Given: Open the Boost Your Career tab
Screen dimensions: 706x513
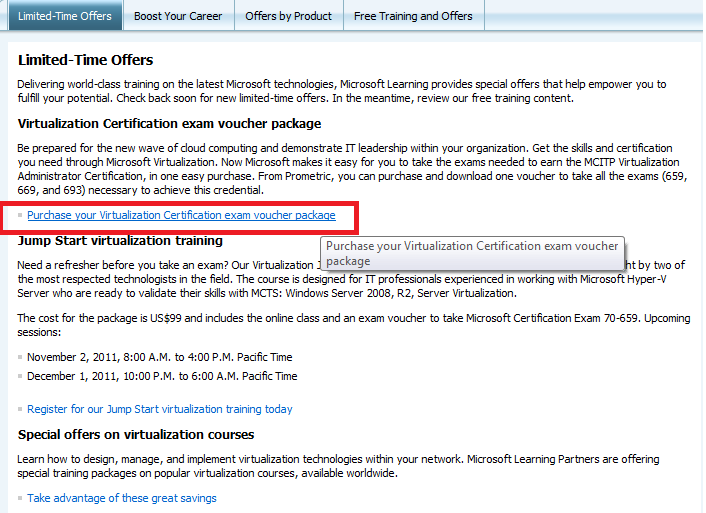Looking at the screenshot, I should coord(178,16).
